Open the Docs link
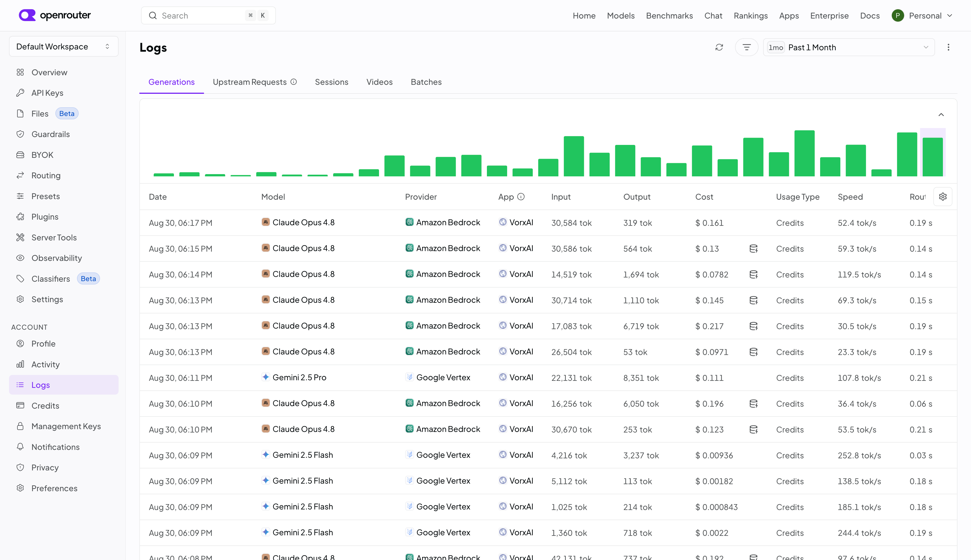 pos(870,16)
